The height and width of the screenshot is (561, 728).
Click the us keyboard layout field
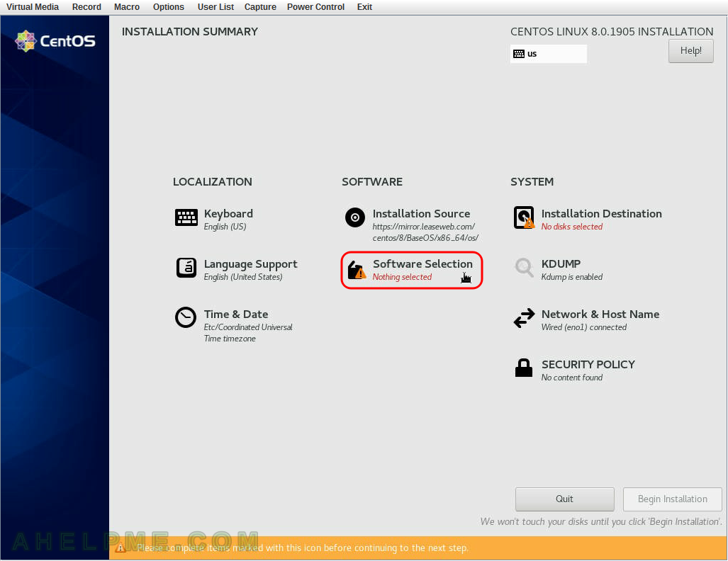549,54
